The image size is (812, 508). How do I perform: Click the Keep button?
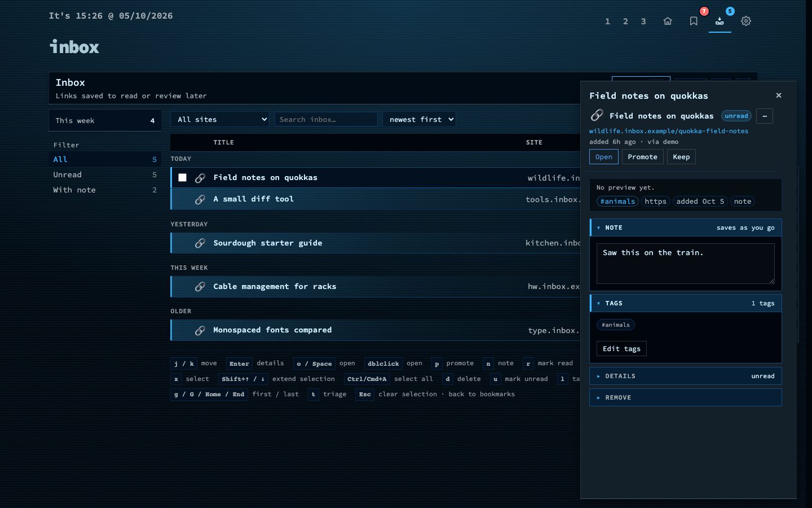click(x=681, y=157)
